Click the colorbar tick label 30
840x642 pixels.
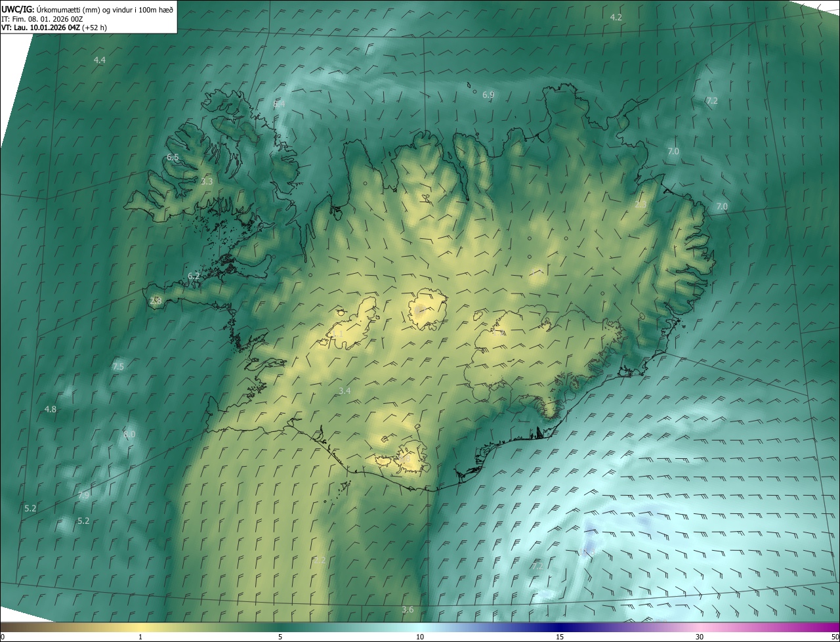700,637
